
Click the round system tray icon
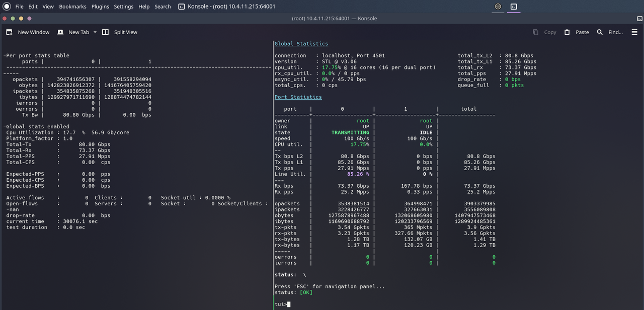(x=498, y=7)
